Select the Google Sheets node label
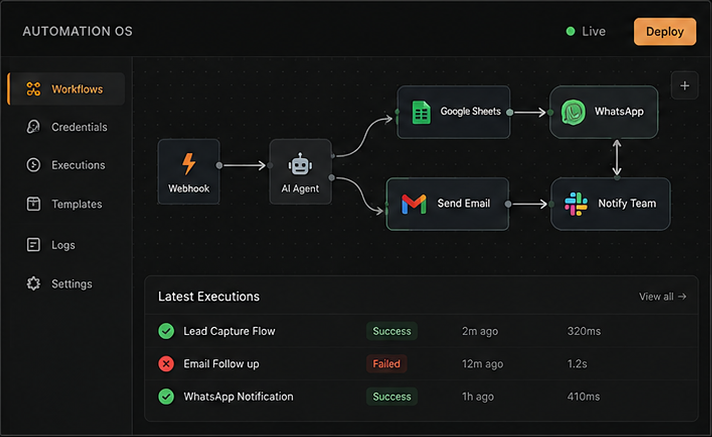The image size is (712, 437). coord(470,111)
